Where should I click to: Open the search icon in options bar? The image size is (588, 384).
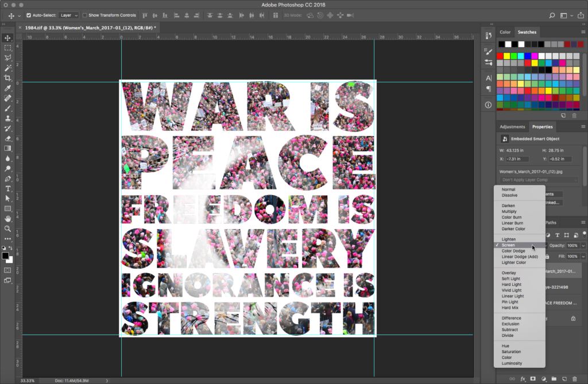coord(552,15)
